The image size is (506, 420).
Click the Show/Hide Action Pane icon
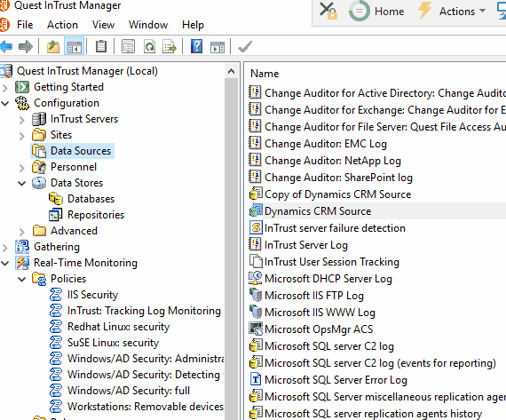coord(217,47)
